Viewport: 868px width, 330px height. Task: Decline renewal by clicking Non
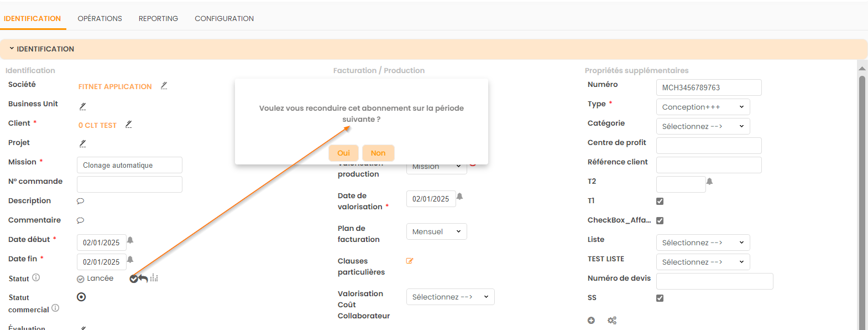[378, 153]
